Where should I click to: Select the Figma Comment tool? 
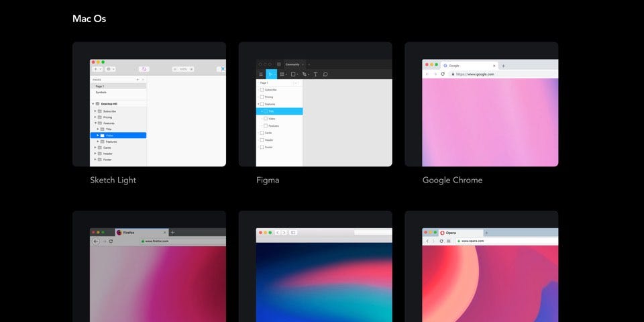(x=325, y=74)
